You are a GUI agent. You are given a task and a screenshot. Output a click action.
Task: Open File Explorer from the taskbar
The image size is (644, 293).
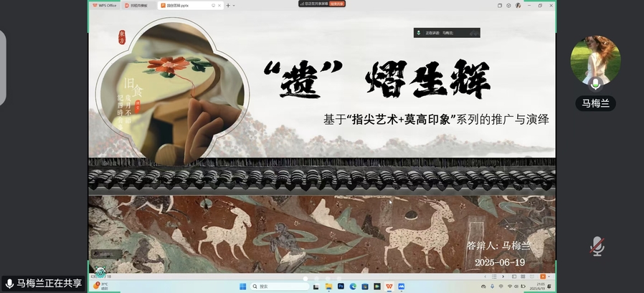[x=328, y=287]
